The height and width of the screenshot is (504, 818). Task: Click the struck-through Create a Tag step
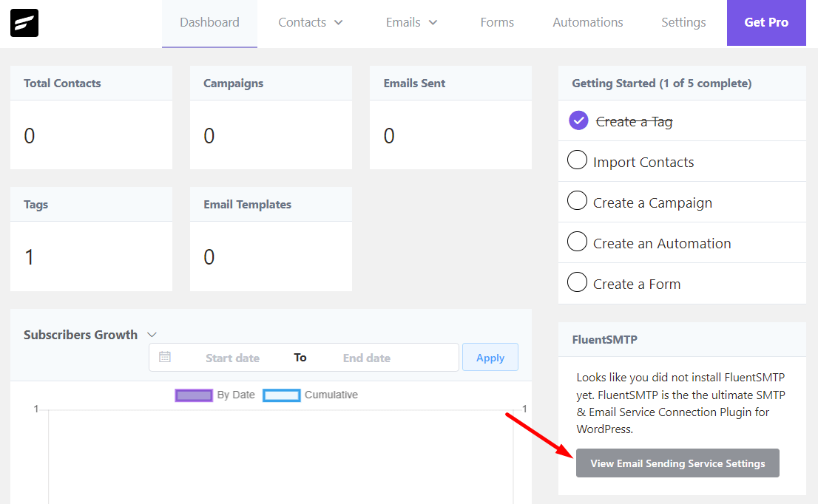tap(635, 121)
